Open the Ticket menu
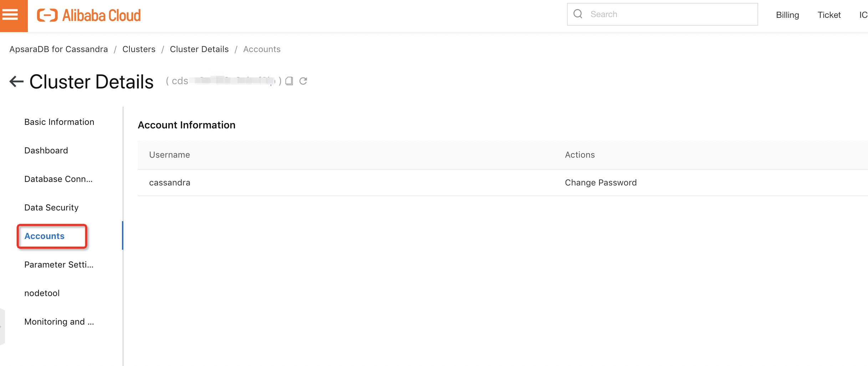 coord(829,15)
